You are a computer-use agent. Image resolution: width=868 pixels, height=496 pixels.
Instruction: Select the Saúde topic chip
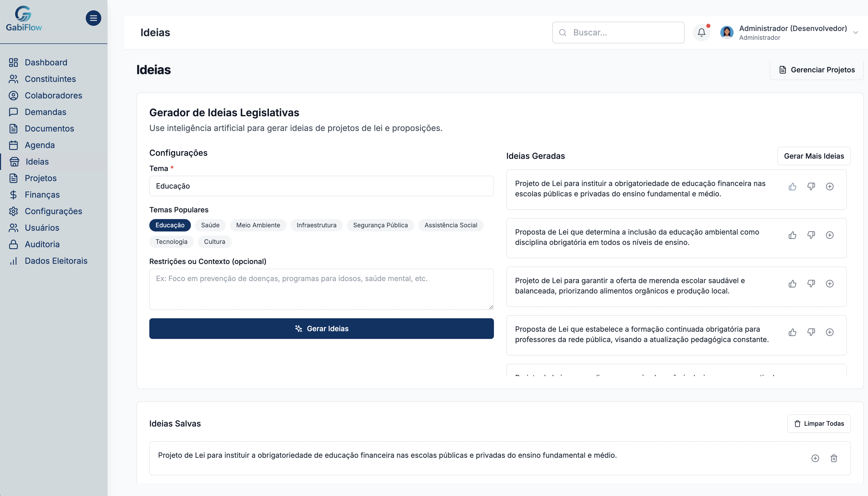pyautogui.click(x=210, y=225)
